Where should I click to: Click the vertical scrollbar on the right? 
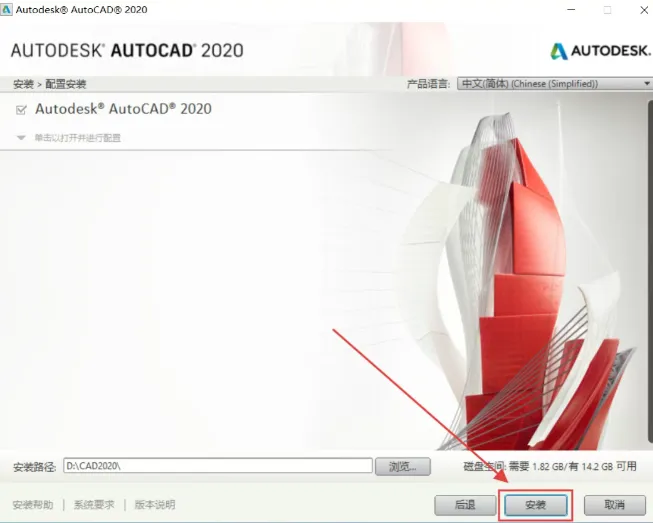point(650,271)
